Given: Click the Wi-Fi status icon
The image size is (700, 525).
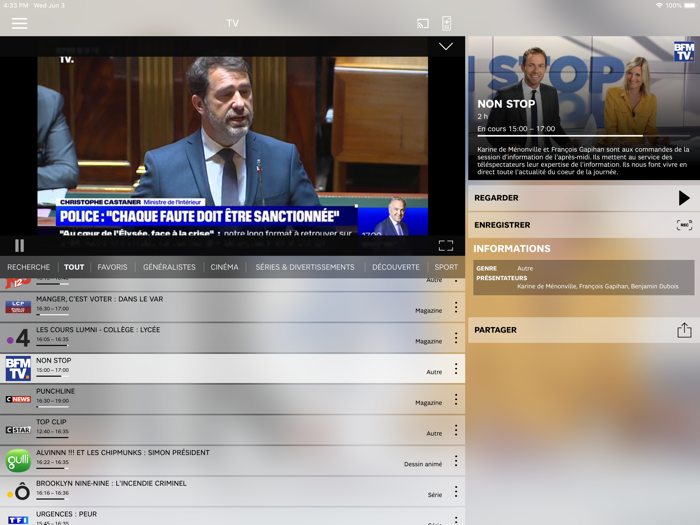Looking at the screenshot, I should (x=659, y=5).
